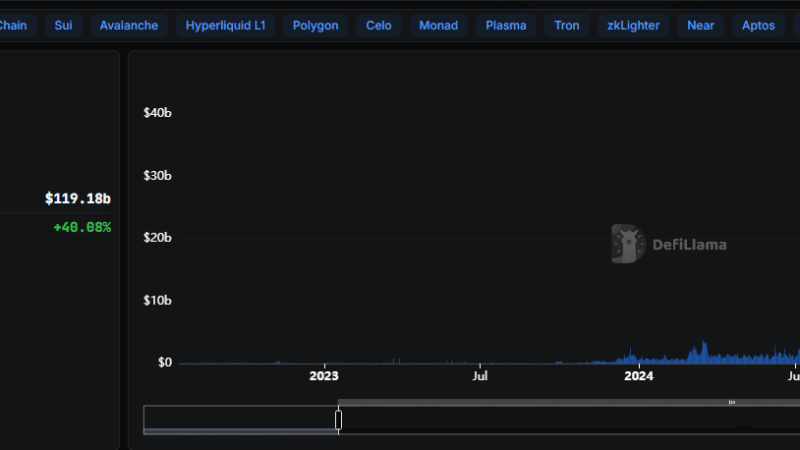Image resolution: width=800 pixels, height=450 pixels.
Task: Open the zkLighter chain view
Action: click(x=633, y=26)
